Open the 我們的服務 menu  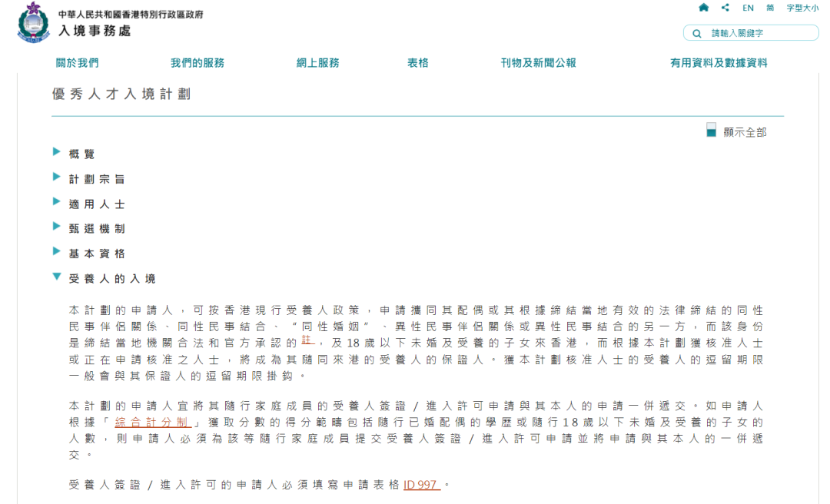(198, 63)
